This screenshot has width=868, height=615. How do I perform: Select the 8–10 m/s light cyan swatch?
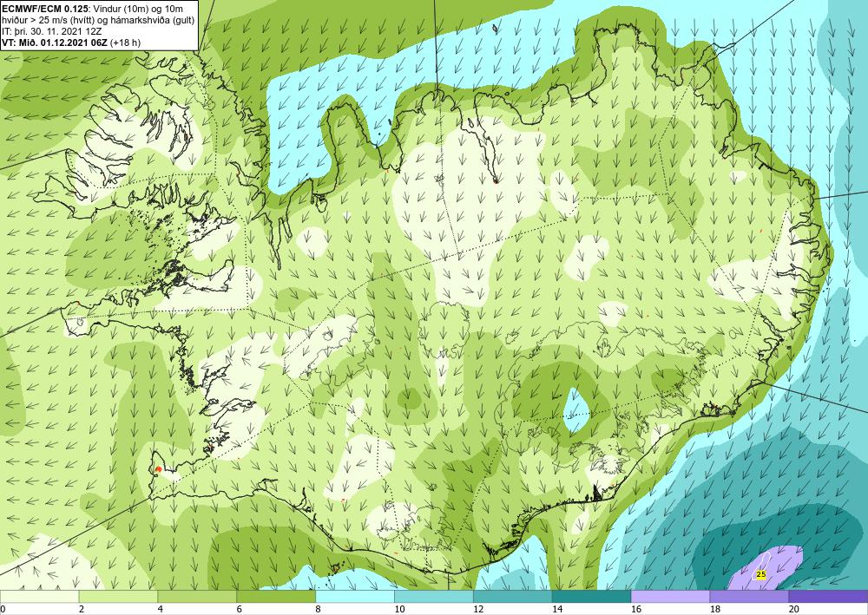coord(355,597)
